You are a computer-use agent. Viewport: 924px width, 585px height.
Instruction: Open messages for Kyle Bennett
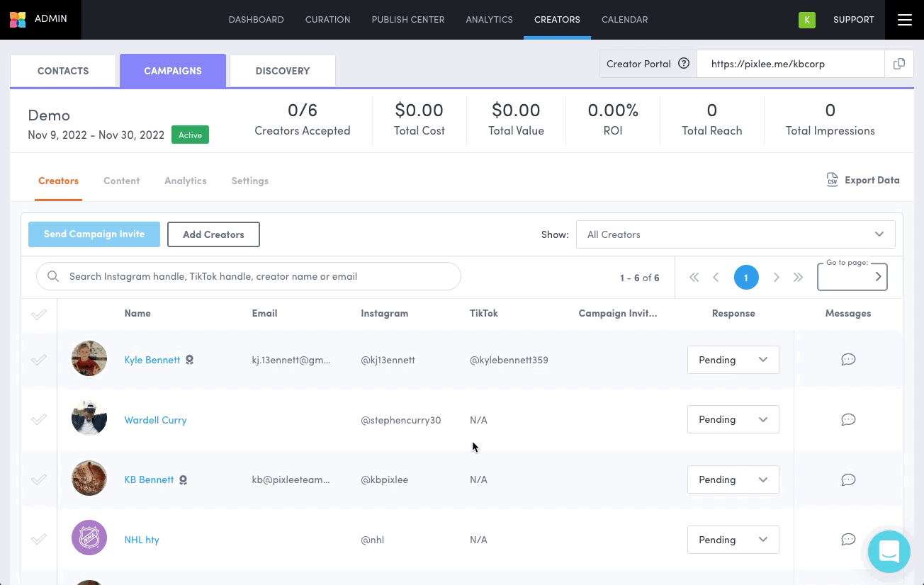click(x=847, y=360)
